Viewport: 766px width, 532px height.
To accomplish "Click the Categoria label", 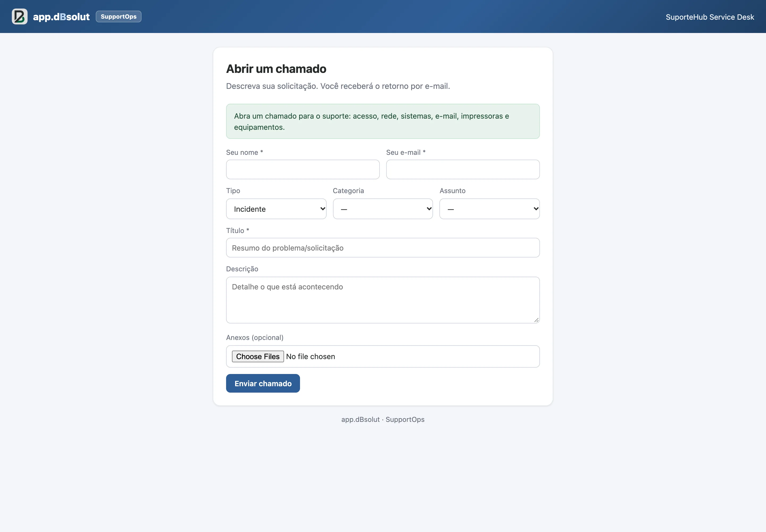I will pyautogui.click(x=348, y=191).
